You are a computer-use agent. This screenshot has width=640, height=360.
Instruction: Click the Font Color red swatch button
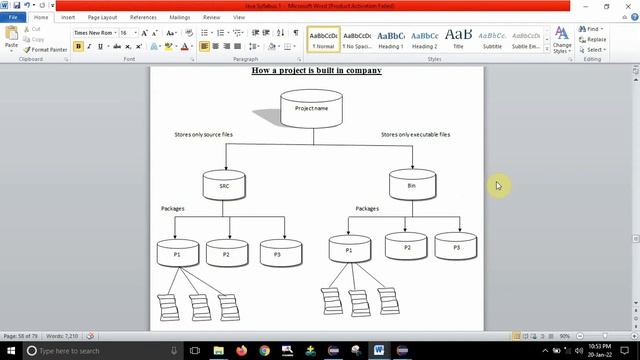pyautogui.click(x=184, y=47)
